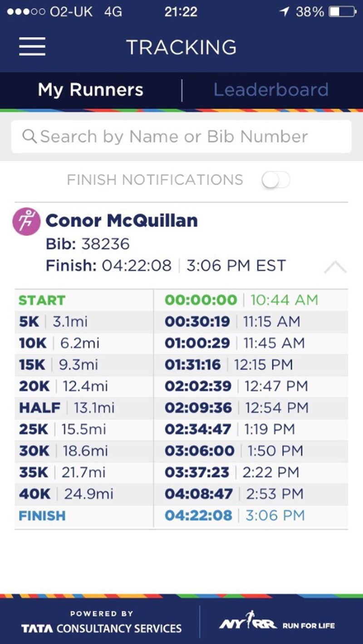
Task: Open the hamburger menu
Action: (x=32, y=47)
